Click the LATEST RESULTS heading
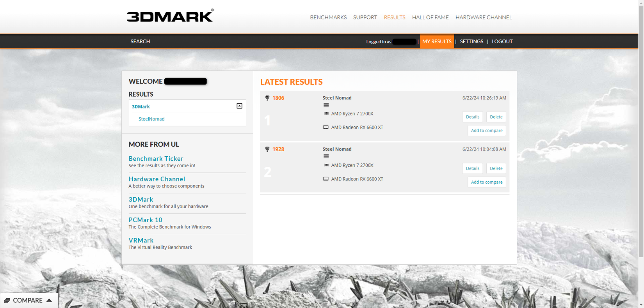Viewport: 644px width, 308px height. coord(292,82)
